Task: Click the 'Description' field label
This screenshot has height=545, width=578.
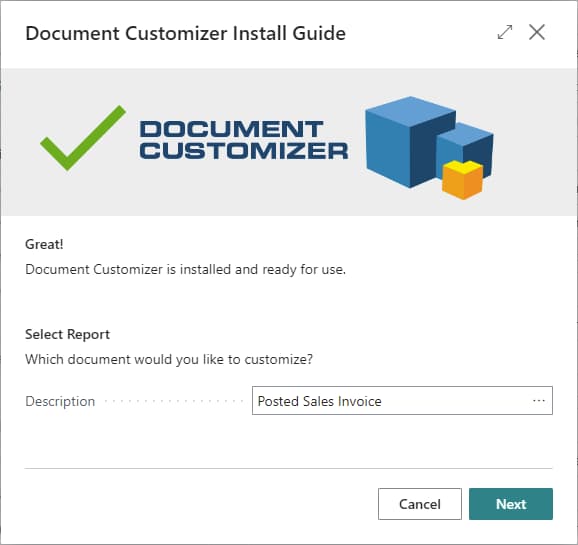Action: tap(60, 401)
